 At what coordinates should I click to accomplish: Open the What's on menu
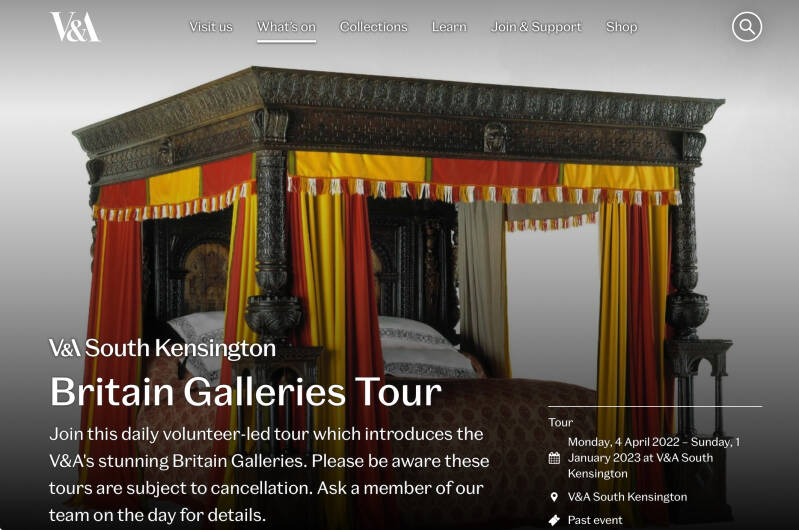[x=286, y=26]
